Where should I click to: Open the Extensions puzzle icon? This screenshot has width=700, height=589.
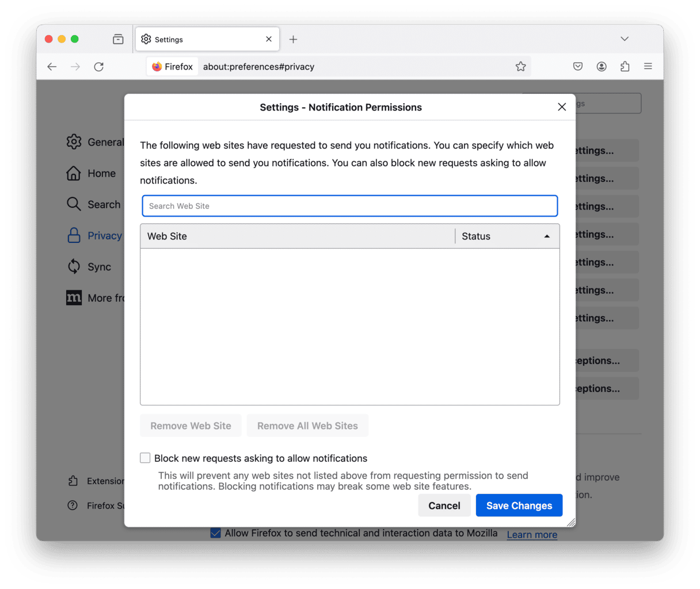click(625, 67)
